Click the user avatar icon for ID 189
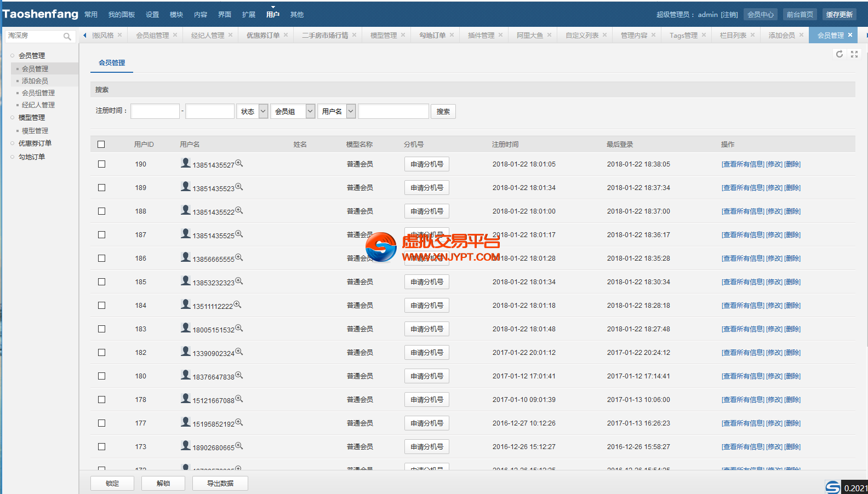Viewport: 868px width, 494px height. click(186, 186)
